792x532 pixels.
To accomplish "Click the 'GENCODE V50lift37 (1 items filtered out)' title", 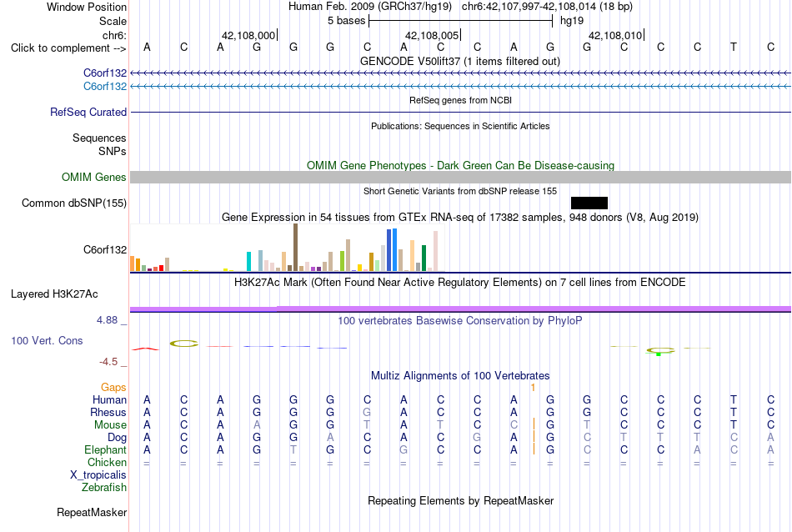I will 460,61.
